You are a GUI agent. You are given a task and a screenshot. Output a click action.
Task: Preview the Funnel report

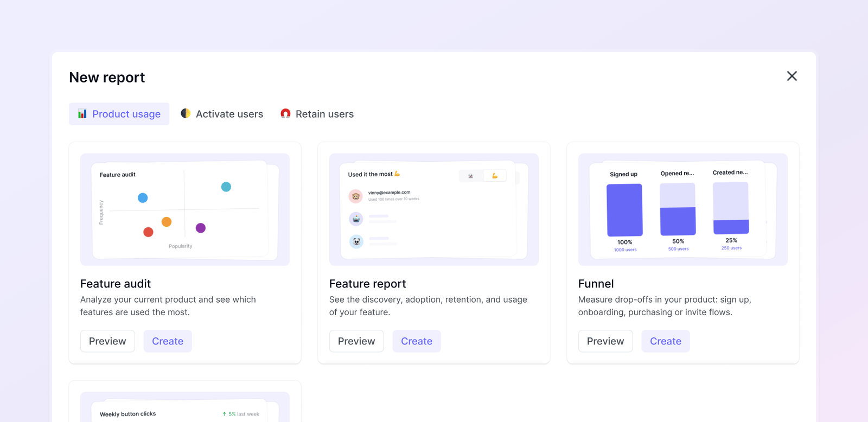(x=605, y=341)
